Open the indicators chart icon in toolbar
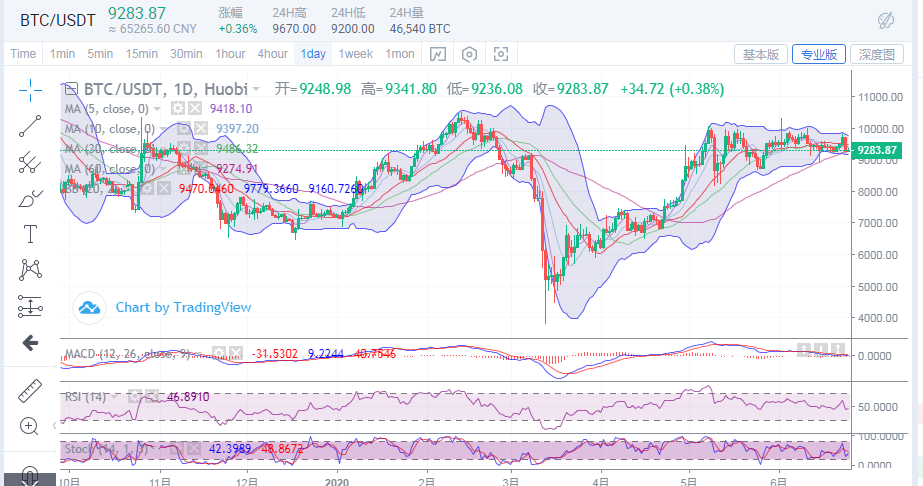 pyautogui.click(x=437, y=54)
